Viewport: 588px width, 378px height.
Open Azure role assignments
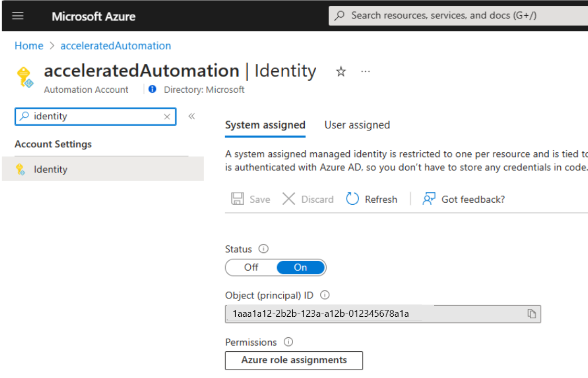pyautogui.click(x=294, y=360)
